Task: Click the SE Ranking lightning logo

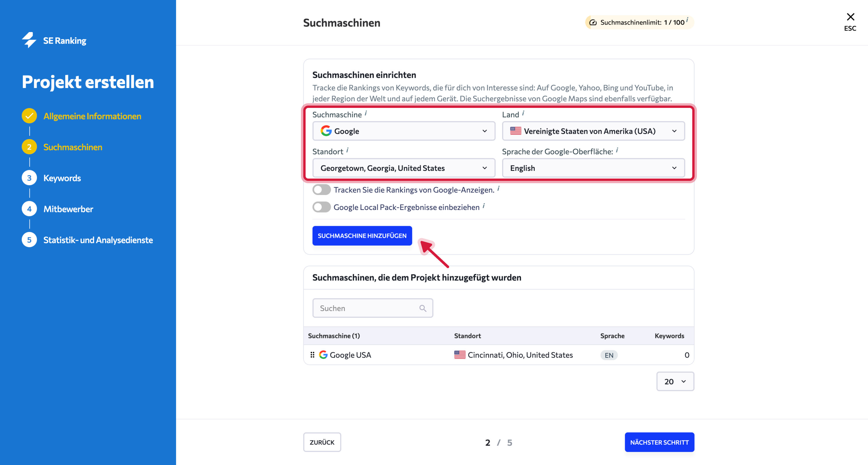Action: pyautogui.click(x=29, y=40)
